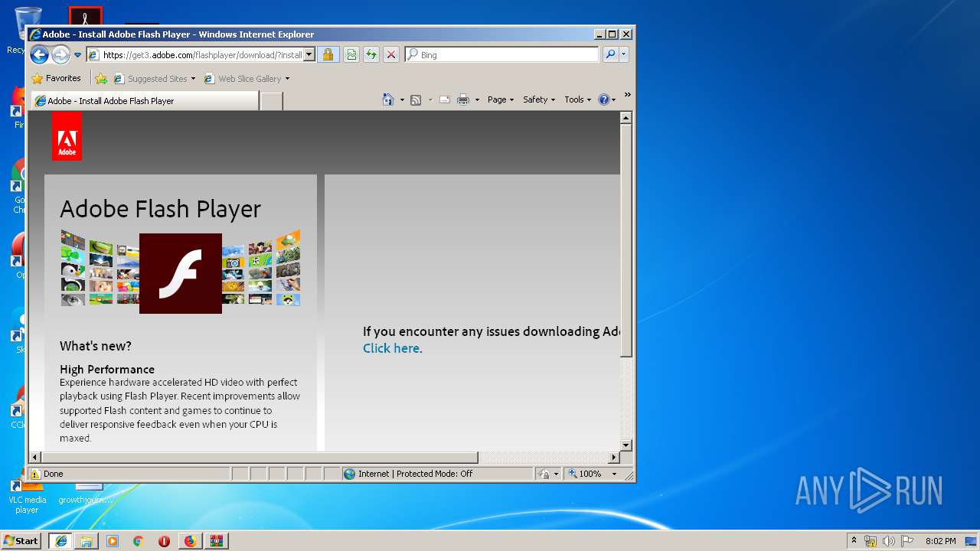Expand the command bar overflow chevron

coord(627,95)
